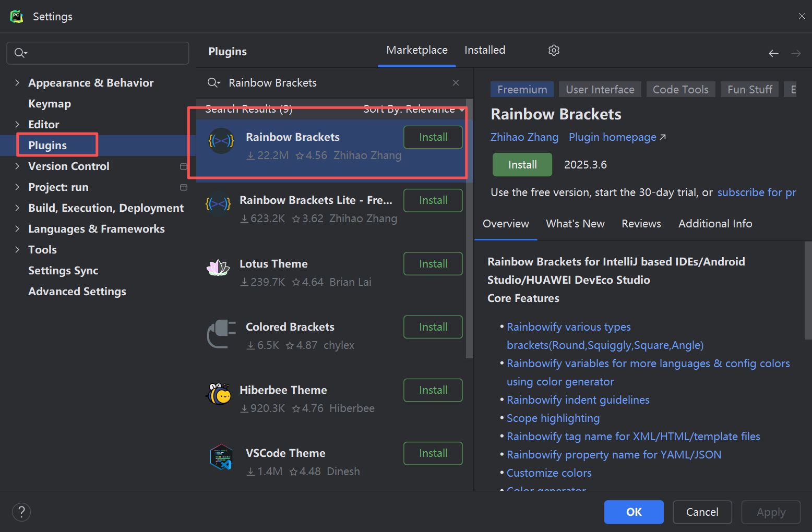Open the What's New tab
Image resolution: width=812 pixels, height=532 pixels.
[x=575, y=224]
